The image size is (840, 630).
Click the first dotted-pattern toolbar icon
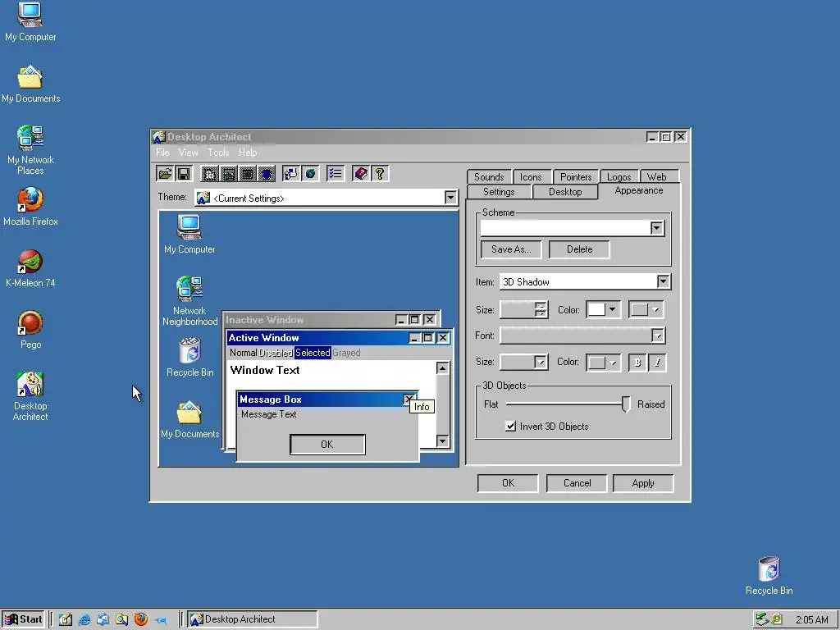tap(209, 174)
